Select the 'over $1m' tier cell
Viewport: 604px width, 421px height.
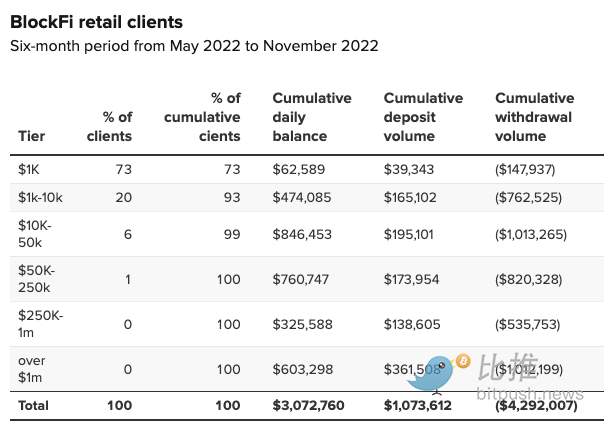pos(32,369)
